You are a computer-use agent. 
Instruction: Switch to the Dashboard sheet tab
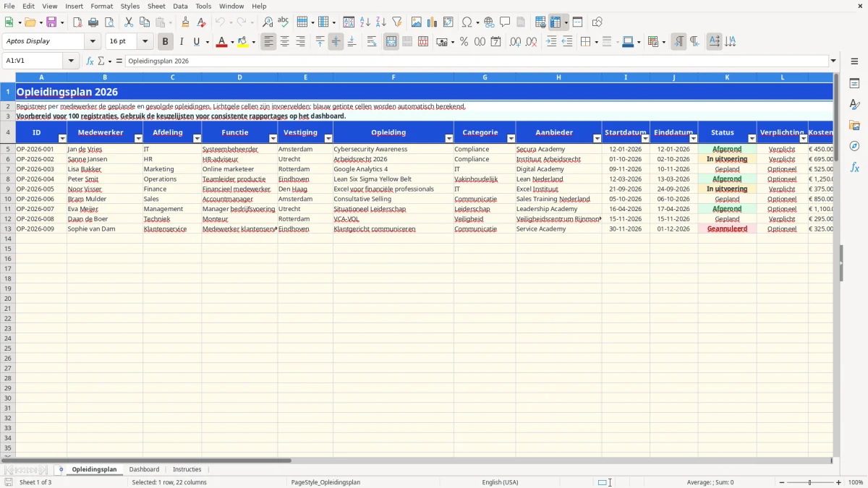[x=144, y=470]
